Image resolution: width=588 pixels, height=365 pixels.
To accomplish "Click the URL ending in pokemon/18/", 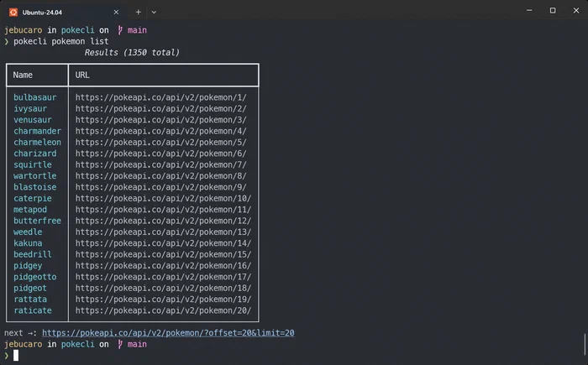I will pos(163,288).
